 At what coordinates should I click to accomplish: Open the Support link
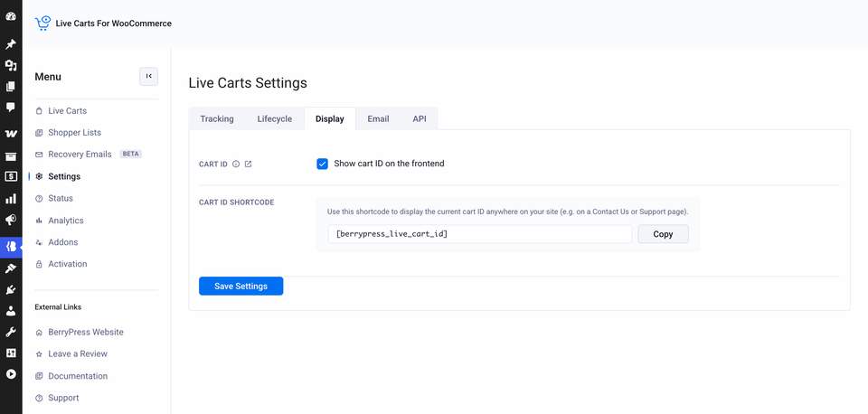click(63, 398)
